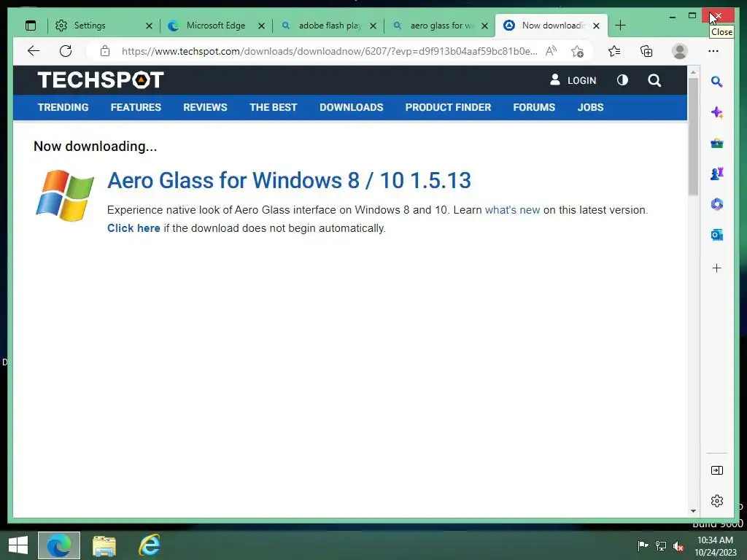Click the address bar URL

pyautogui.click(x=329, y=51)
